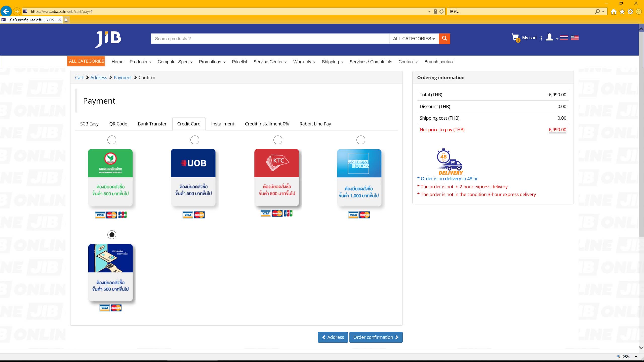Focus the Search products input field

[270, 39]
